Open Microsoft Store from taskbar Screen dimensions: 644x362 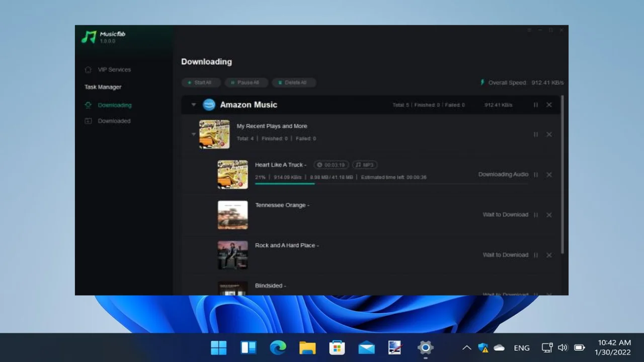(x=337, y=347)
